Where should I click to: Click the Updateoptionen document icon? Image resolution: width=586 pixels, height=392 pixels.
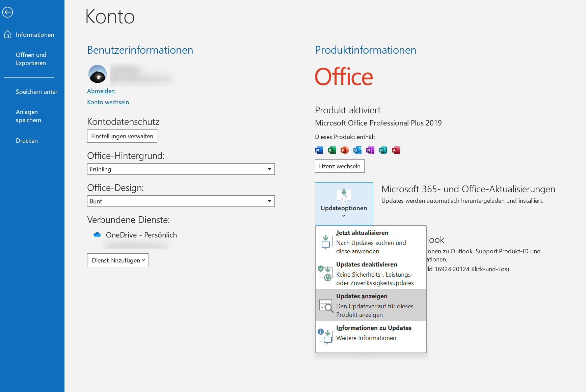coord(344,196)
